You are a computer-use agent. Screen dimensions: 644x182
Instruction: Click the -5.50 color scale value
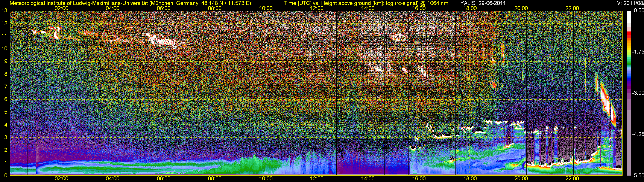pos(638,176)
